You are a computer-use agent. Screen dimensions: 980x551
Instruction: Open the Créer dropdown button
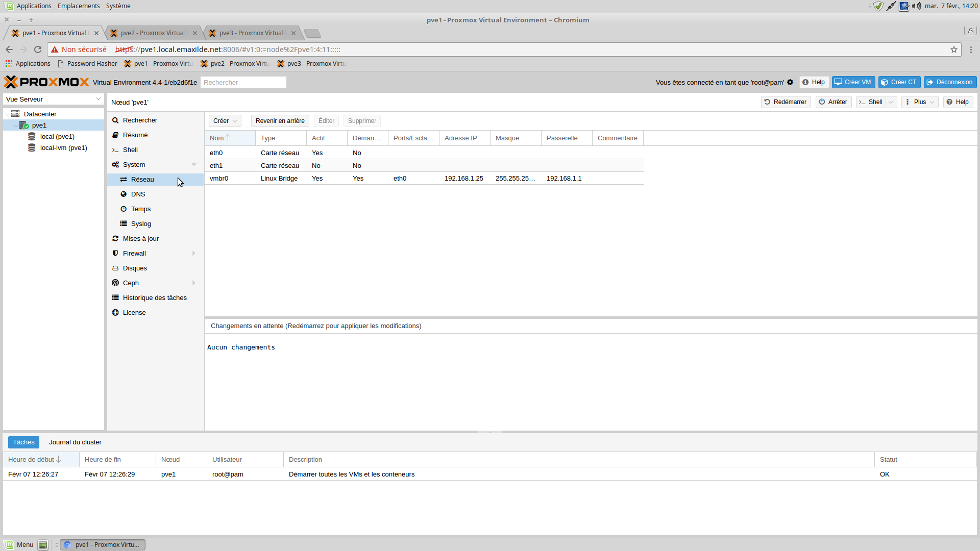[x=225, y=121]
